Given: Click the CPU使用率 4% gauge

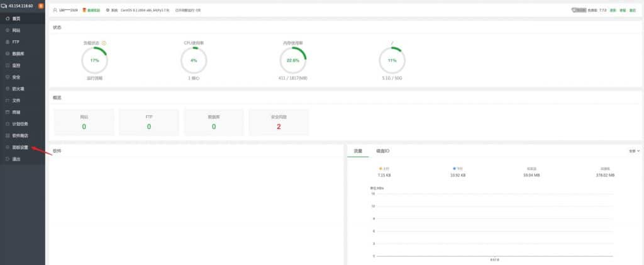Looking at the screenshot, I should (194, 60).
